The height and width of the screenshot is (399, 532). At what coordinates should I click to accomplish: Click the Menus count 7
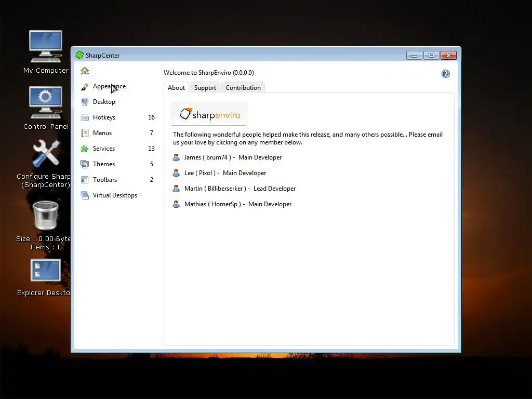pyautogui.click(x=151, y=133)
